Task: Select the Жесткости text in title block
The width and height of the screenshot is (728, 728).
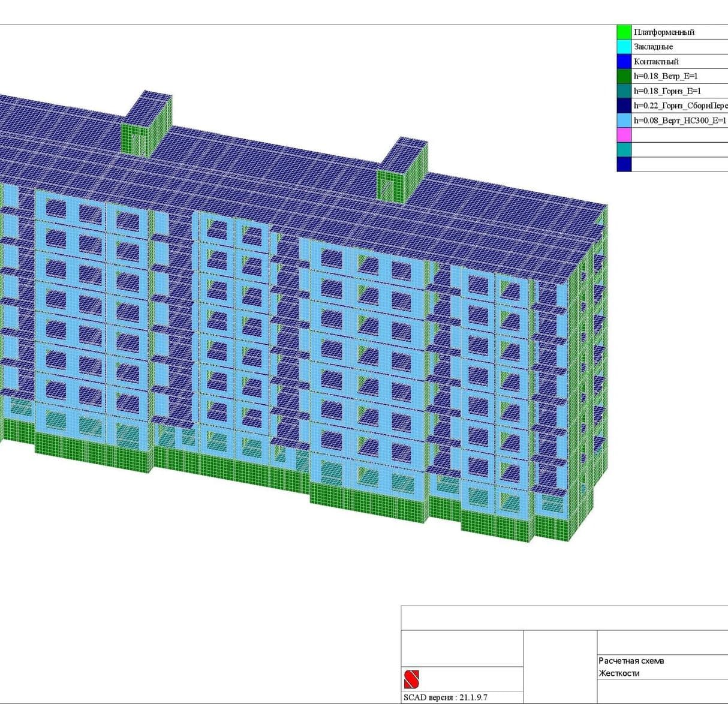Action: pyautogui.click(x=619, y=673)
